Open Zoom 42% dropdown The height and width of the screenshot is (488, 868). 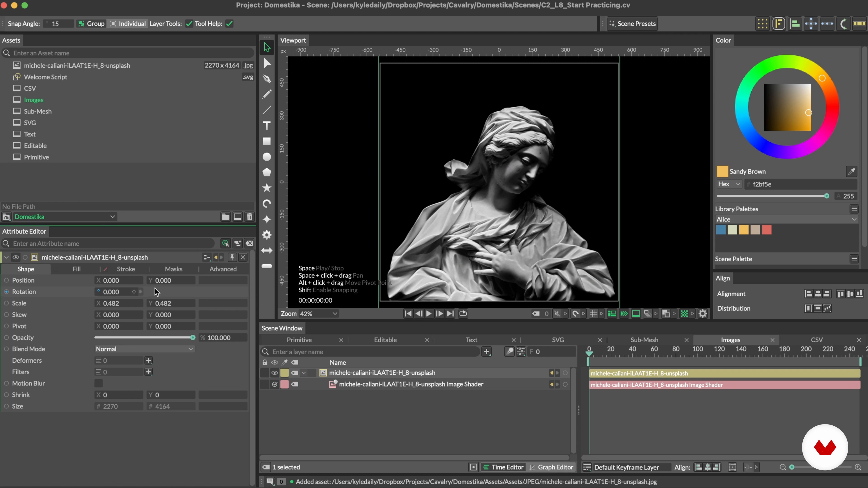click(x=318, y=314)
